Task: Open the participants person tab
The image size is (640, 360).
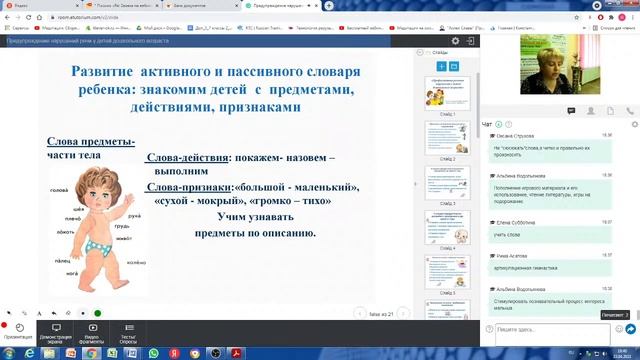Action: click(591, 111)
